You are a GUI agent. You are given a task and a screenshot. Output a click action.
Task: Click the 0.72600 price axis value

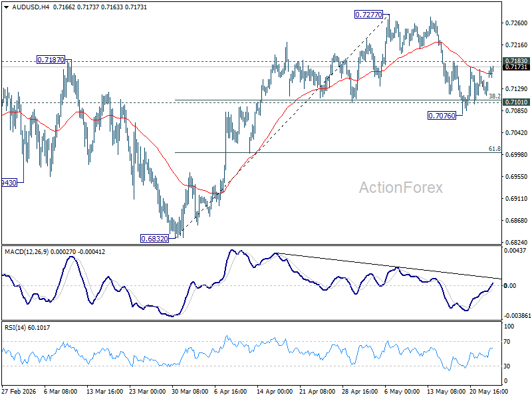pyautogui.click(x=517, y=23)
